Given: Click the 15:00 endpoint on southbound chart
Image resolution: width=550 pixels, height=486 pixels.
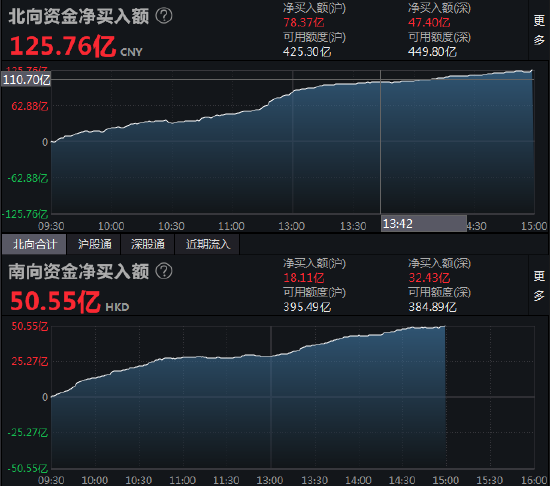Looking at the screenshot, I should (x=445, y=480).
